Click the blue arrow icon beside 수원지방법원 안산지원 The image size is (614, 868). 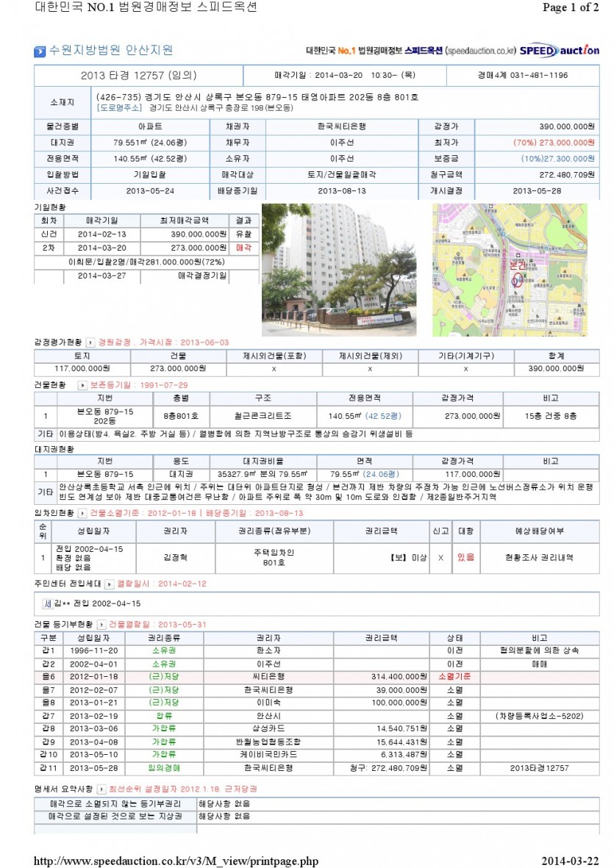pyautogui.click(x=40, y=51)
